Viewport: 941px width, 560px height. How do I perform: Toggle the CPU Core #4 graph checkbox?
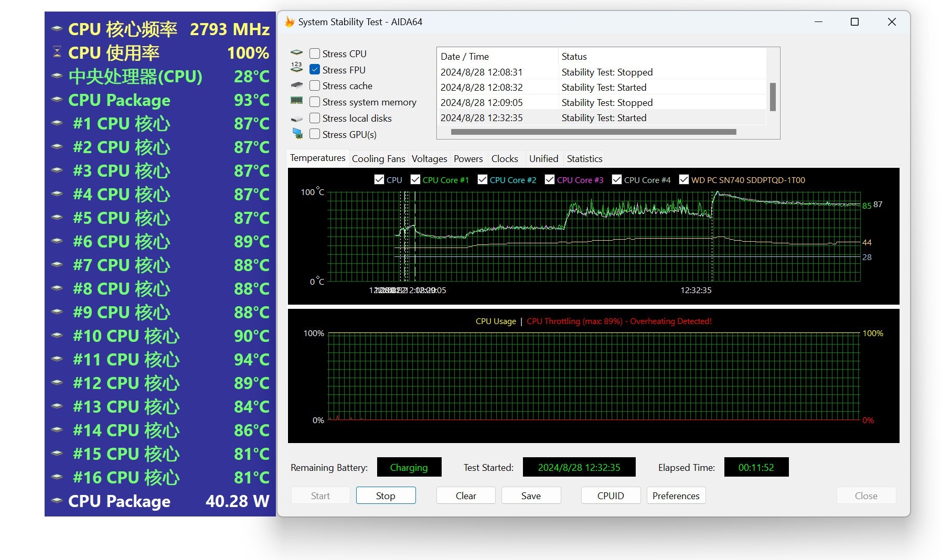click(x=617, y=180)
